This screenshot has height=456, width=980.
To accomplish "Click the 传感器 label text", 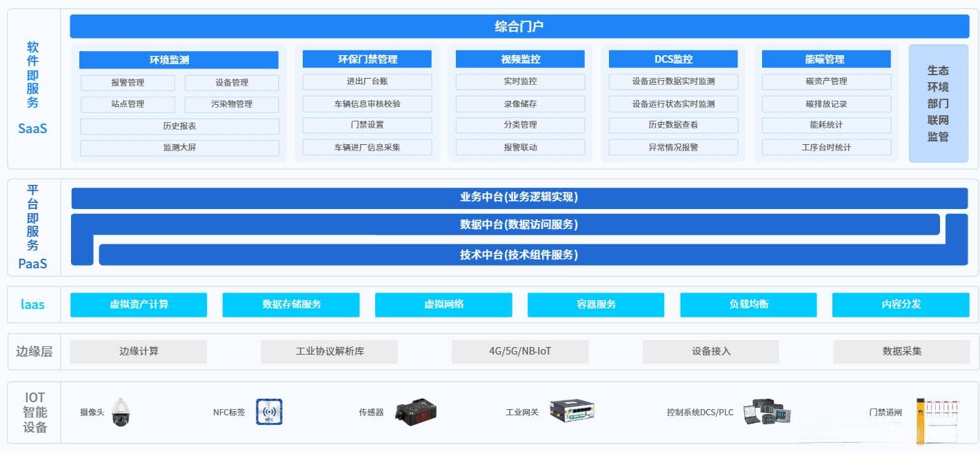I will point(371,413).
